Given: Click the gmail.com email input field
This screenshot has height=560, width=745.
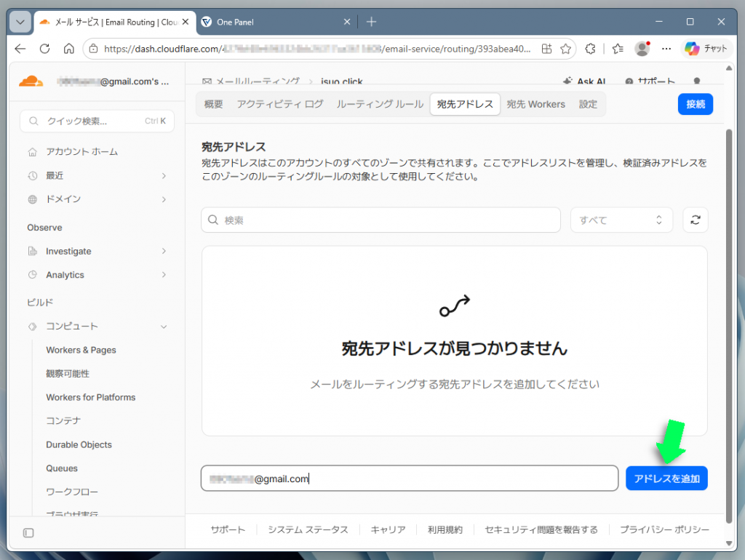Looking at the screenshot, I should (409, 479).
